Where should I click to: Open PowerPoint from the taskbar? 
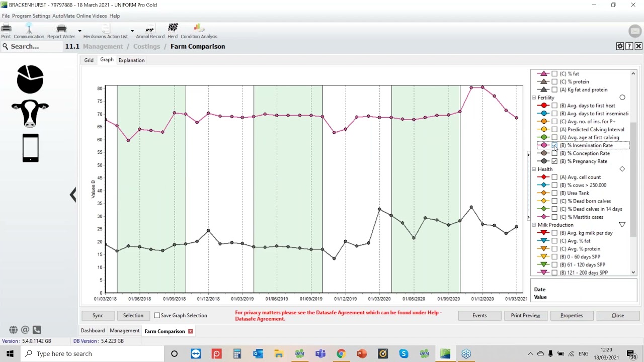[362, 354]
